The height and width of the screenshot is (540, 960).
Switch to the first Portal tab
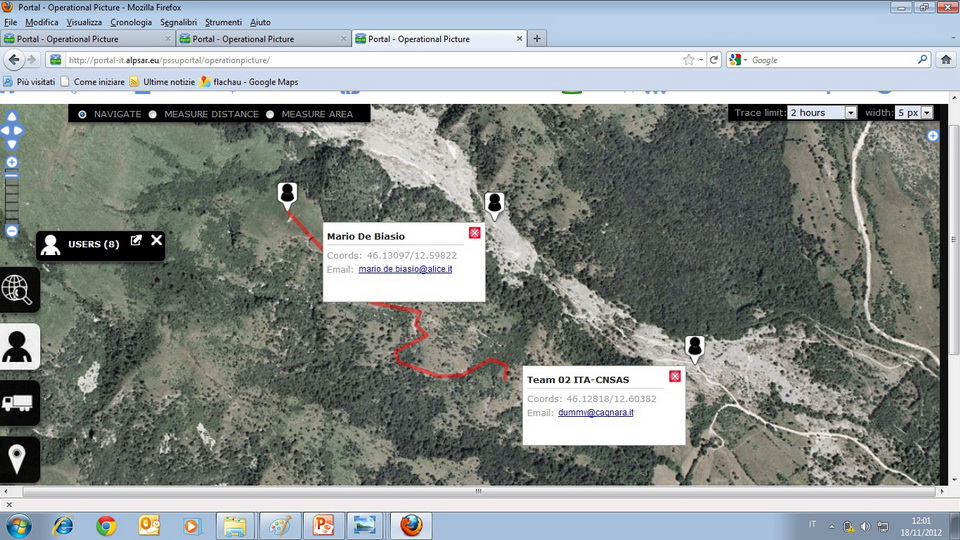(85, 39)
